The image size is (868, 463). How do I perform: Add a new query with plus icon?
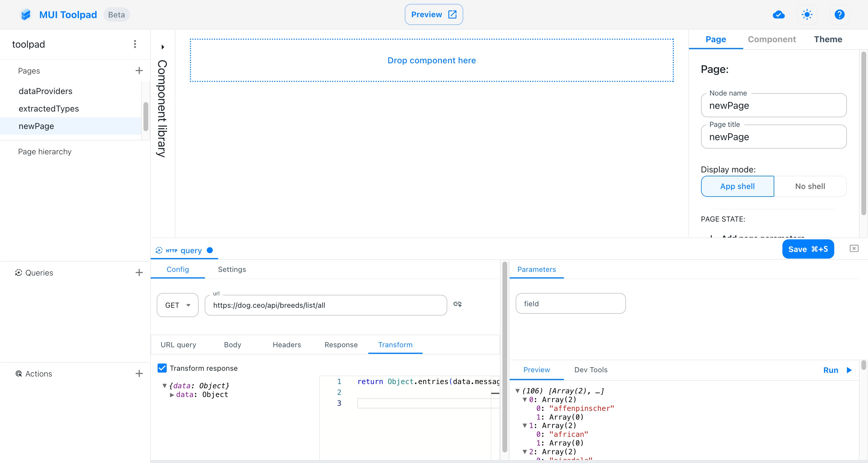click(139, 272)
